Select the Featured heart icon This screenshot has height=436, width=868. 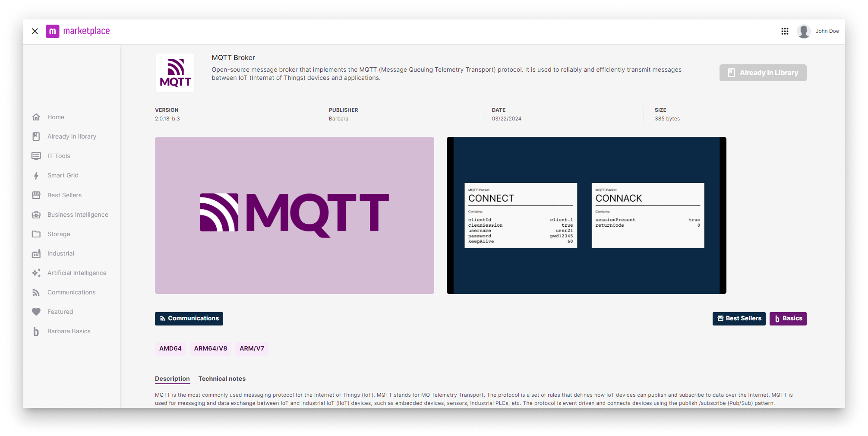click(x=36, y=312)
